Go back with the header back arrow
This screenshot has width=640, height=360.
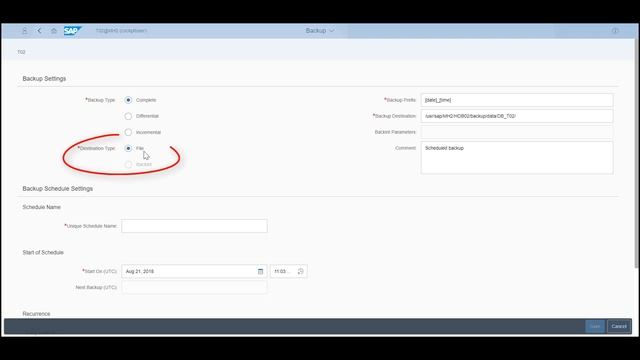click(x=39, y=31)
